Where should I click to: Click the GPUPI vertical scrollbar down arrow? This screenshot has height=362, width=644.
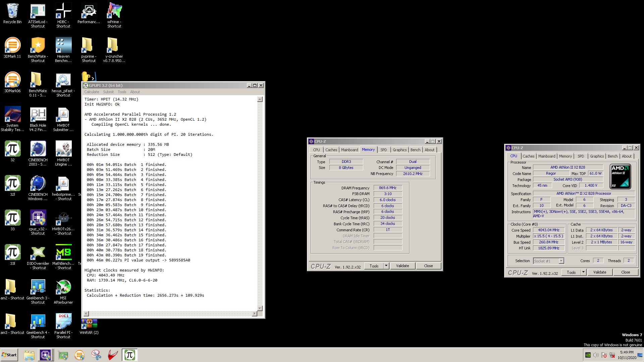coord(260,308)
